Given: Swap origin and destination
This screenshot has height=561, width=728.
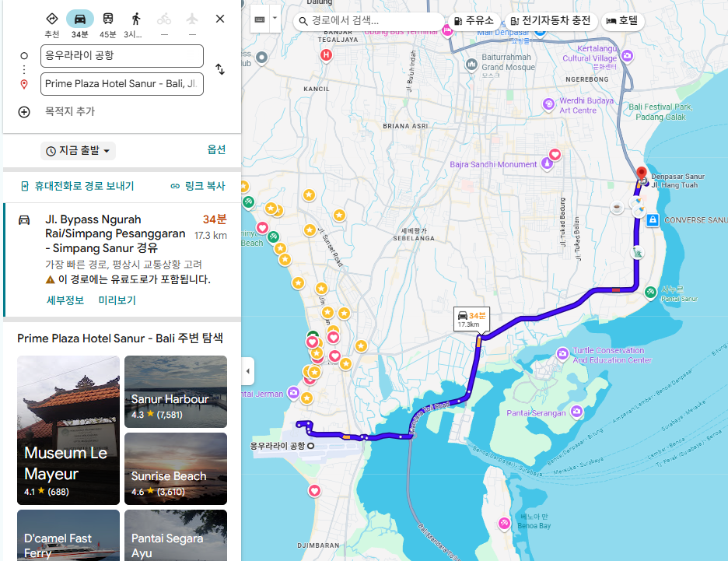Looking at the screenshot, I should tap(220, 70).
